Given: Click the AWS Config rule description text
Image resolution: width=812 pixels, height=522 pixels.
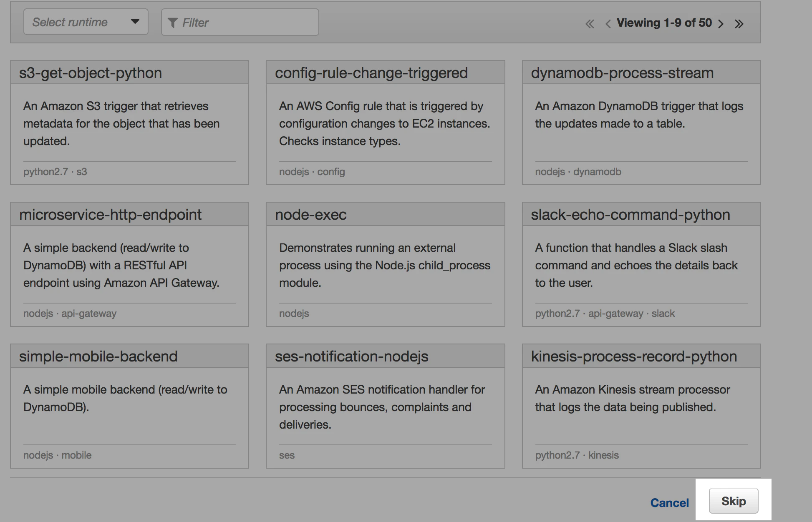Looking at the screenshot, I should [384, 123].
